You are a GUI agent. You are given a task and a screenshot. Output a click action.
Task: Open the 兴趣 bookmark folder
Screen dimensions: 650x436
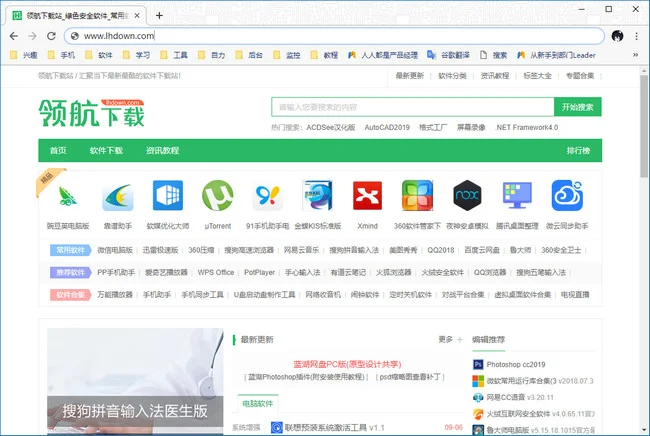click(24, 55)
